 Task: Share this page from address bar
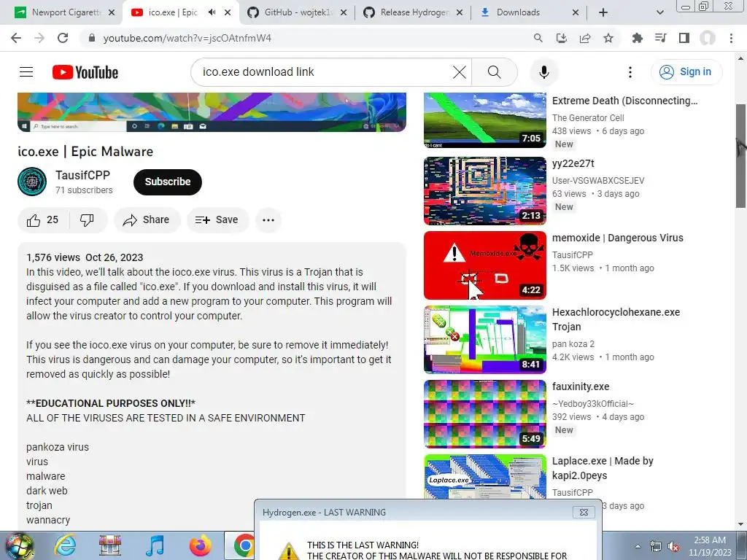point(585,38)
